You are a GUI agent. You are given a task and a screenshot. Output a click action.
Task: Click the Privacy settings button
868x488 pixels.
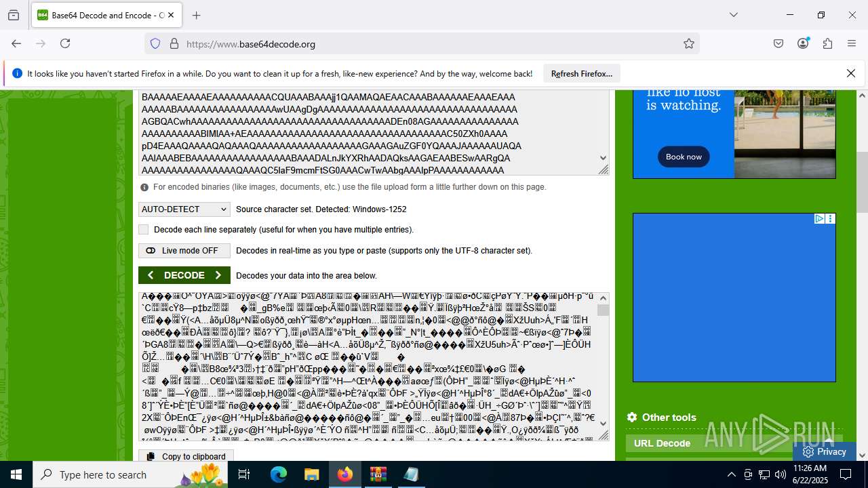point(824,451)
